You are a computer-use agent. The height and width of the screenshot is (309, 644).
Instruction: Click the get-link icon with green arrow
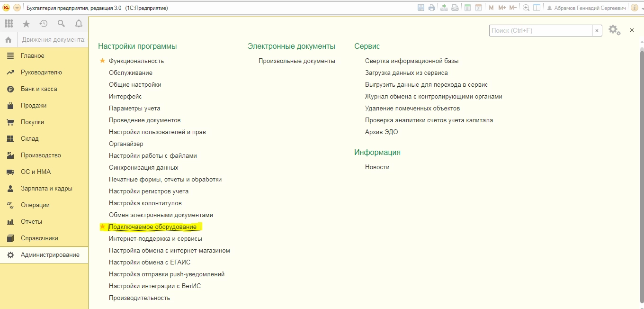point(444,8)
